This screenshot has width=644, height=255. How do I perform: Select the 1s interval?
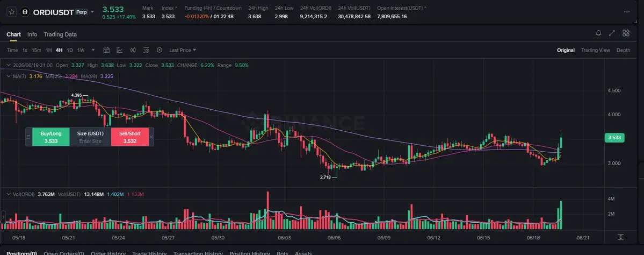25,50
